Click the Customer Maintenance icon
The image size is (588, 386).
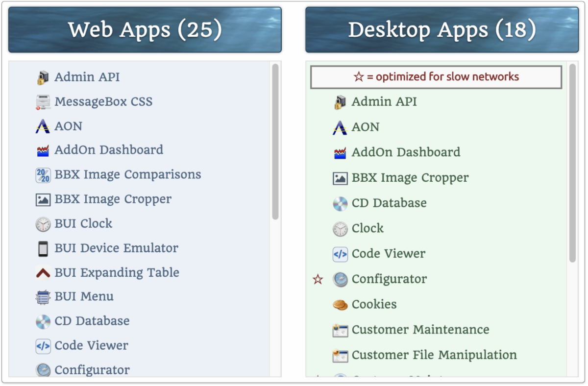(340, 330)
